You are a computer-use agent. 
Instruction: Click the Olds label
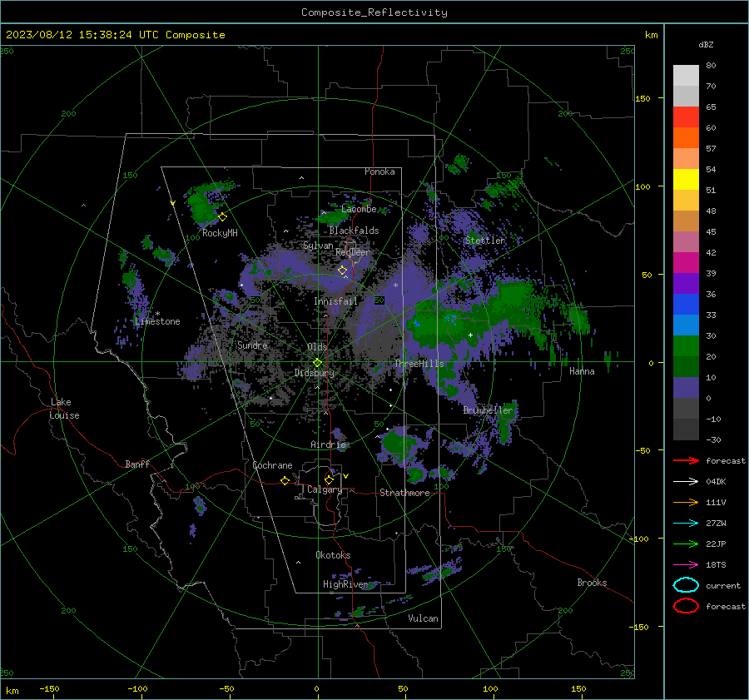pos(318,347)
